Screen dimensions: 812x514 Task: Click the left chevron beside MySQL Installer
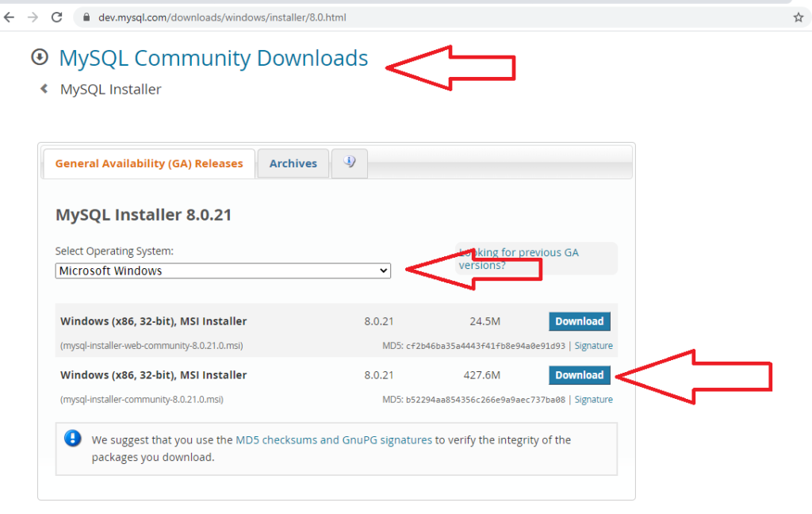44,89
